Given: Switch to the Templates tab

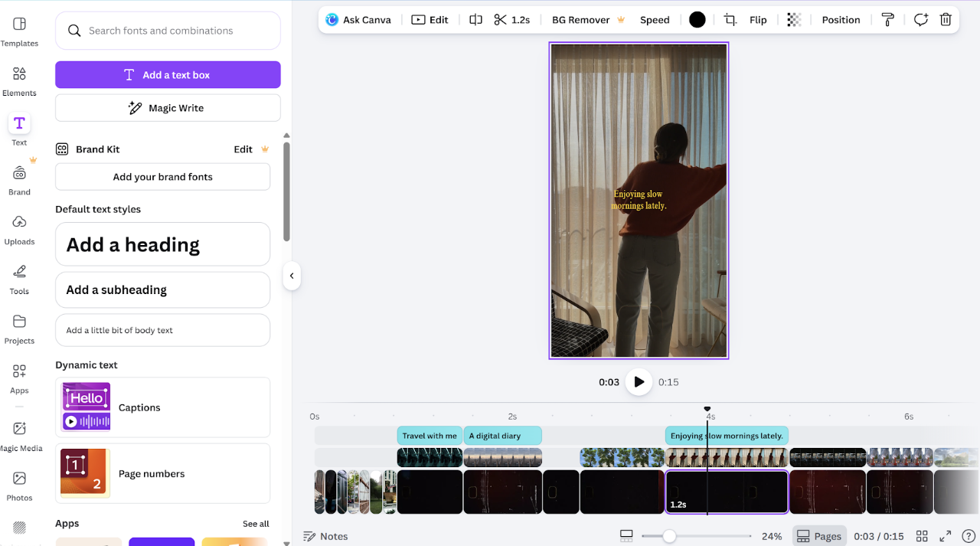Looking at the screenshot, I should click(19, 31).
